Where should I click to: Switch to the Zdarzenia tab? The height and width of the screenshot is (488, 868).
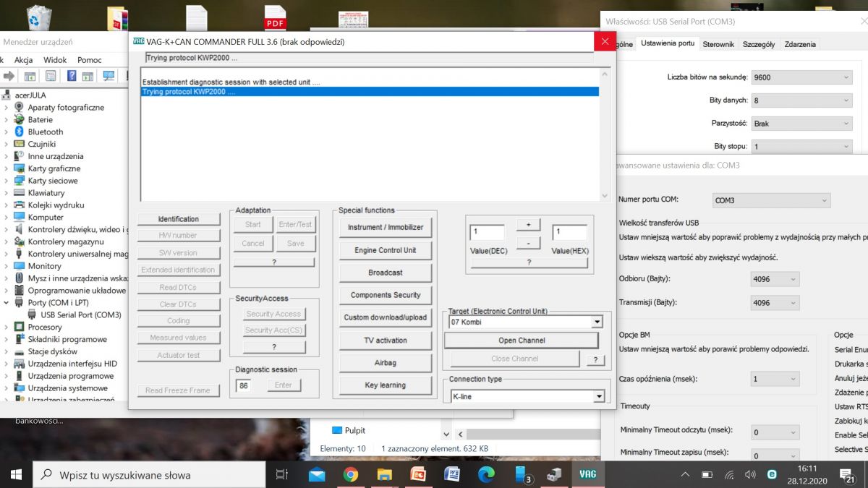(800, 44)
